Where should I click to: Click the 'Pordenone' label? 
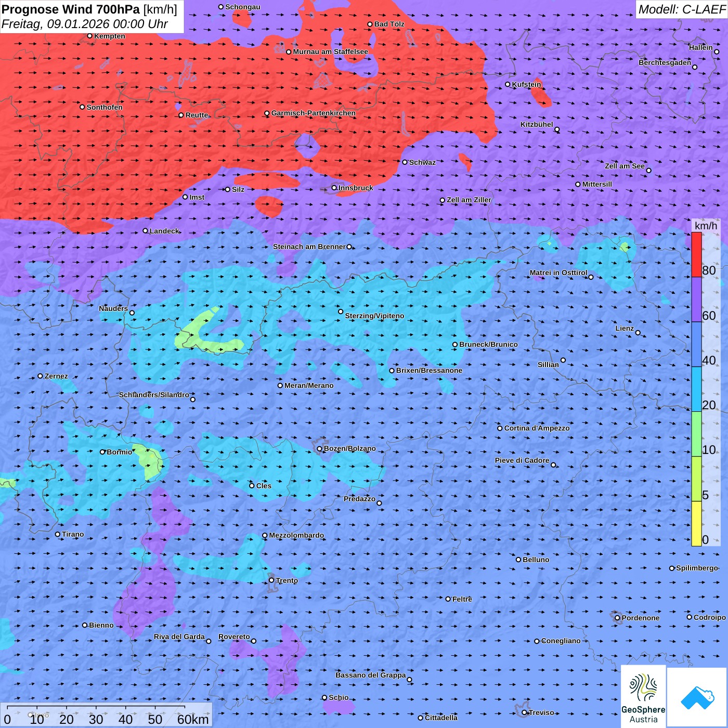point(641,618)
